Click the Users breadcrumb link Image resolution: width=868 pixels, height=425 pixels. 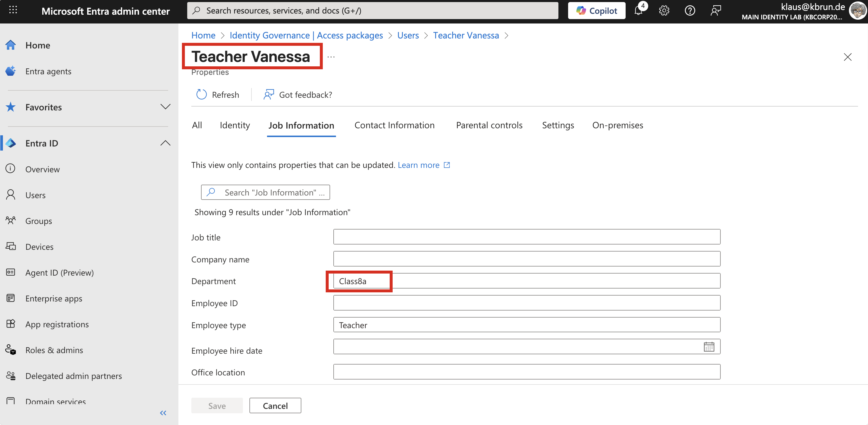click(408, 36)
